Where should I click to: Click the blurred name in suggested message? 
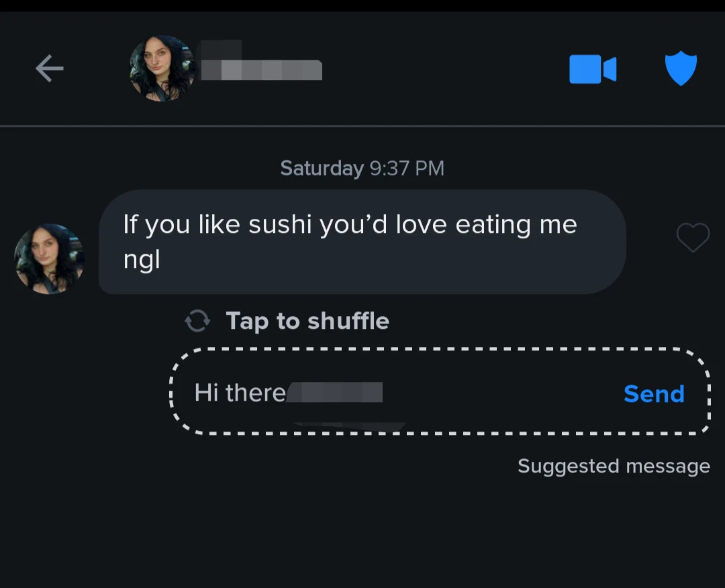click(x=335, y=392)
